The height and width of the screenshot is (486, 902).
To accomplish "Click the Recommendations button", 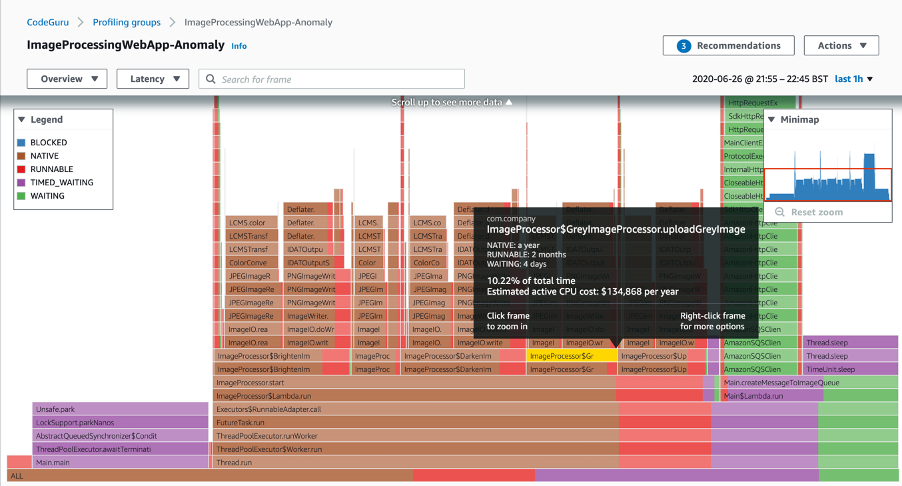I will (x=728, y=46).
